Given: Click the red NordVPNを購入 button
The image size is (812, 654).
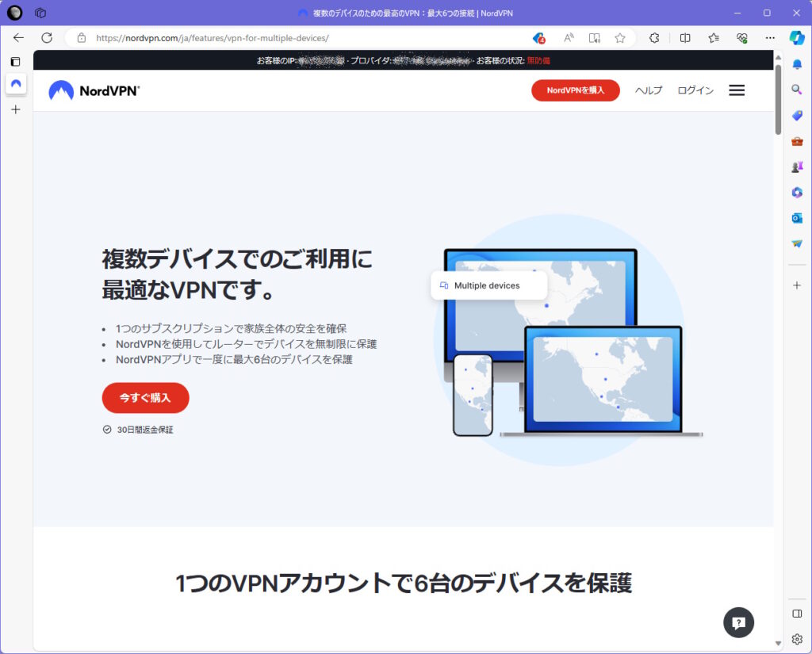Looking at the screenshot, I should 576,90.
